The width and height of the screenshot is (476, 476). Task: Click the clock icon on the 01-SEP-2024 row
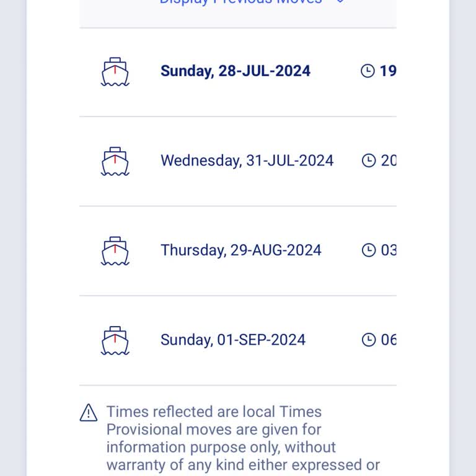pyautogui.click(x=368, y=340)
